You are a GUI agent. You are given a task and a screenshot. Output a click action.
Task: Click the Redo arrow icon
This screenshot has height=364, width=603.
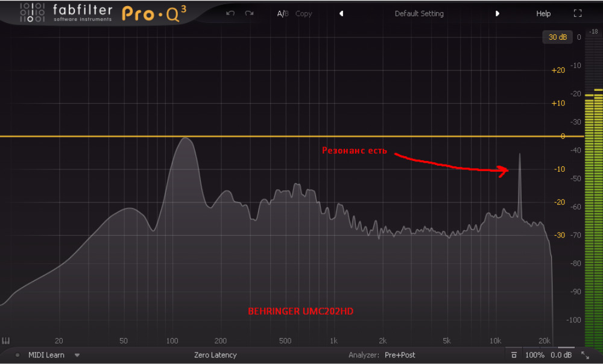[249, 13]
